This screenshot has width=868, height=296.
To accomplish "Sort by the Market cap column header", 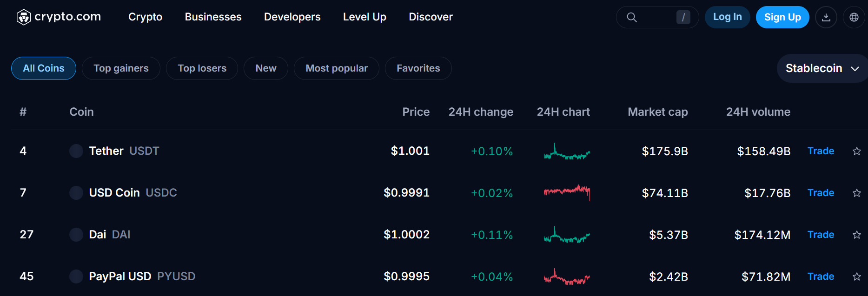I will click(658, 112).
